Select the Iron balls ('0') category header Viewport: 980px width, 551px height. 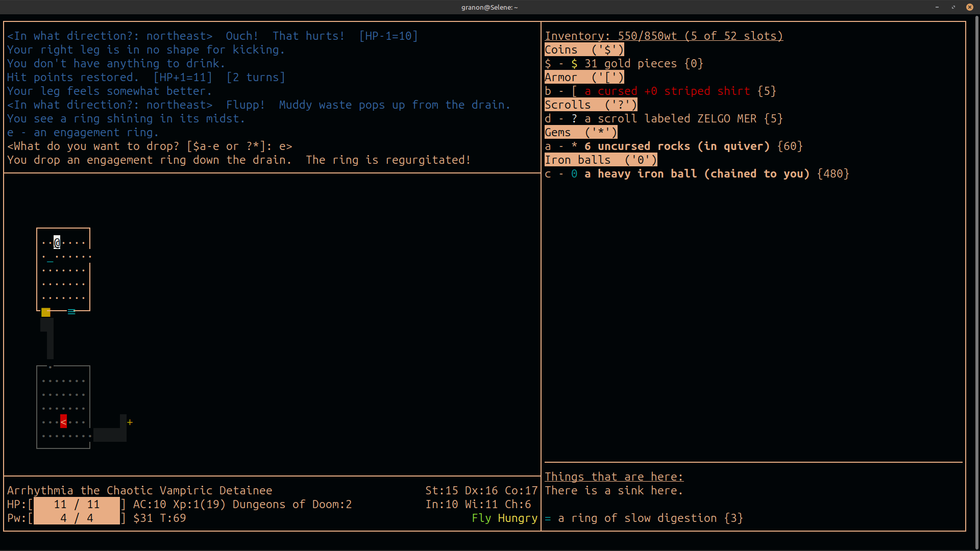601,160
